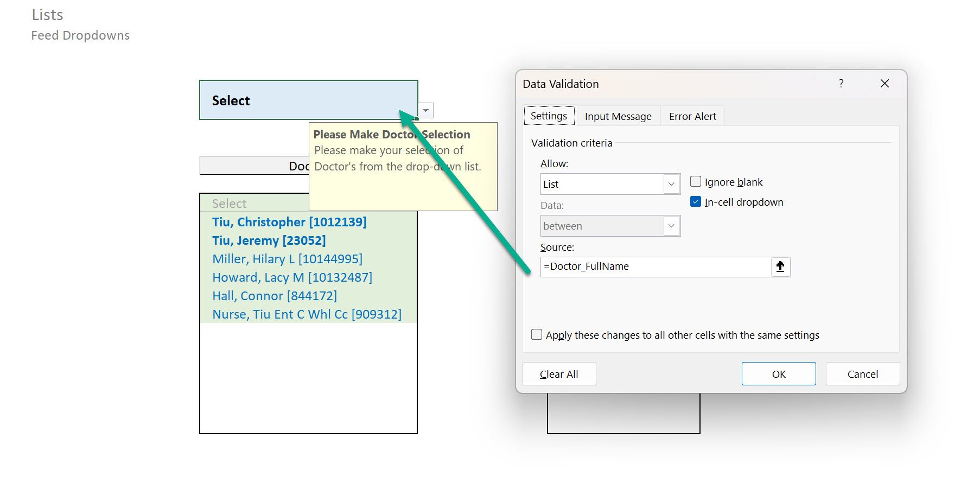Switch to the Input Message tab
Viewport: 980px width, 495px height.
click(x=618, y=116)
